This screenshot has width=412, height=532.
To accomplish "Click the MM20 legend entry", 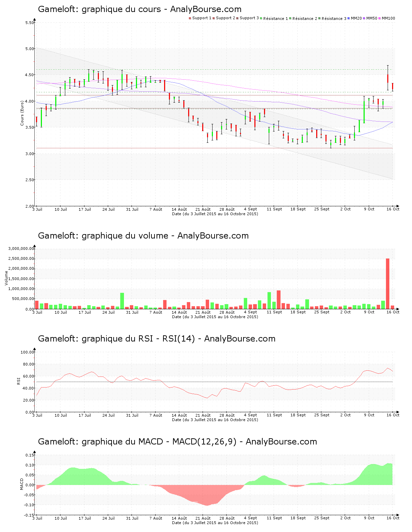I will click(x=355, y=18).
